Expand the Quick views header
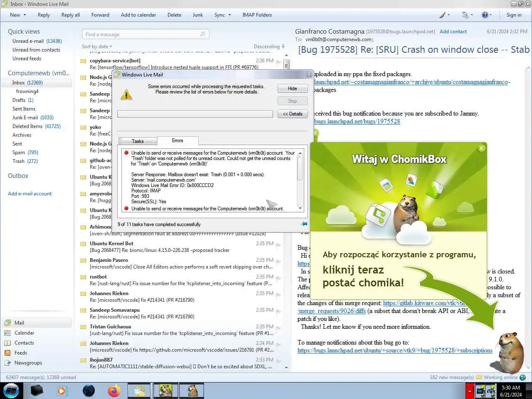The width and height of the screenshot is (532, 399). click(24, 32)
